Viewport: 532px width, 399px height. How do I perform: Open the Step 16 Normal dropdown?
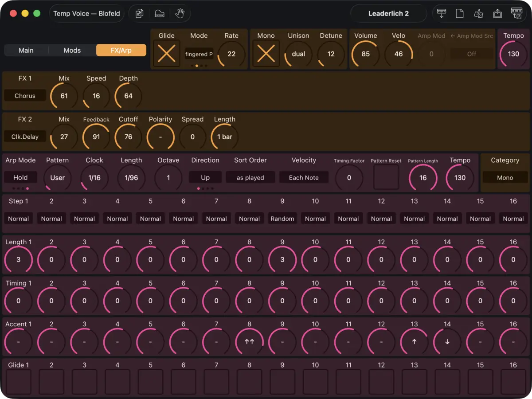tap(513, 219)
